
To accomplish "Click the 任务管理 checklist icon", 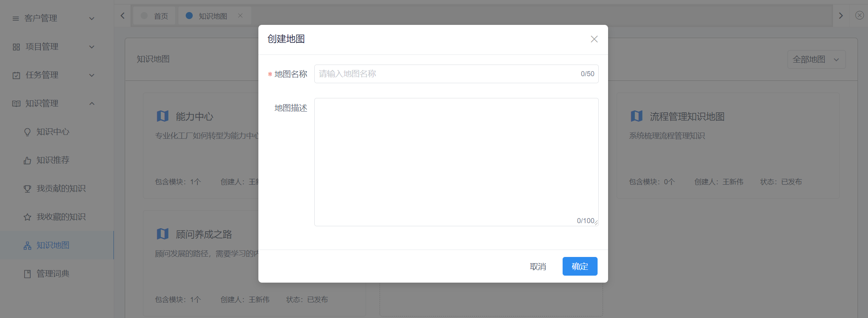I will pyautogui.click(x=16, y=75).
